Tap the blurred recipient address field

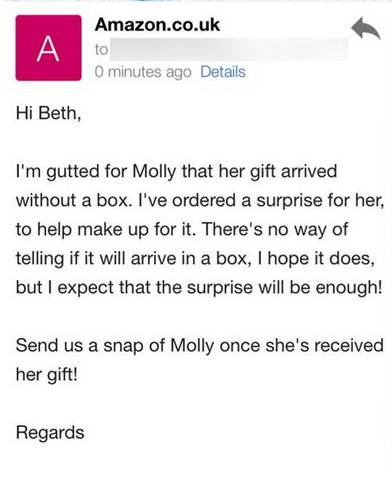[x=229, y=49]
